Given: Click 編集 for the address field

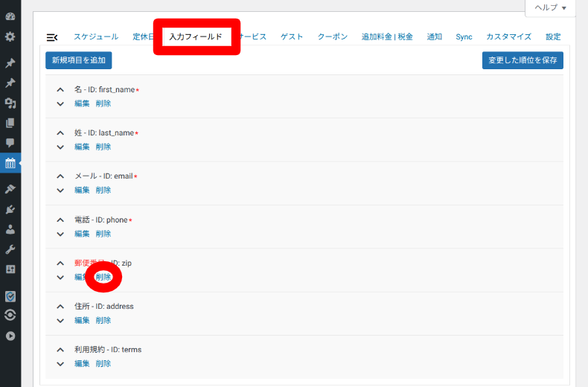Looking at the screenshot, I should [x=82, y=320].
